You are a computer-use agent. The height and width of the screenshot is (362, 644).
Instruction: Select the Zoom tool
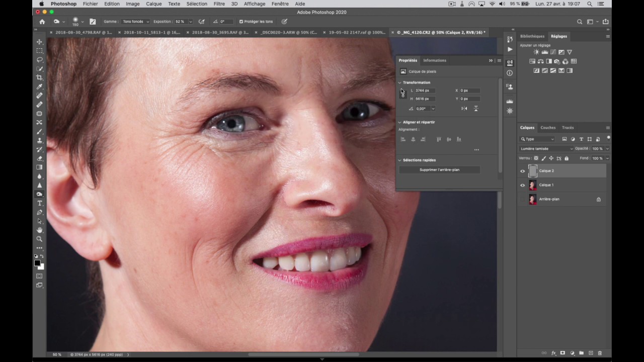click(x=40, y=239)
